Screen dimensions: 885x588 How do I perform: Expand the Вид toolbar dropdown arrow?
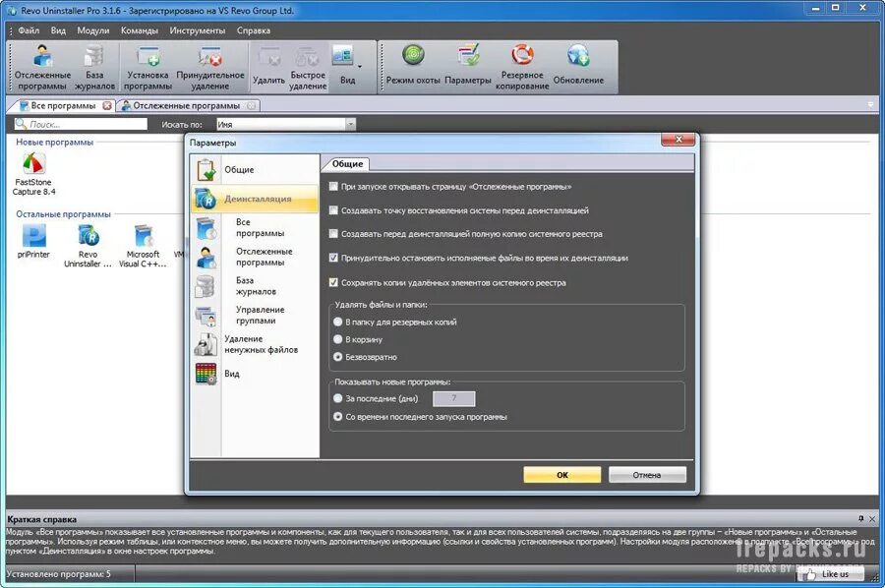tap(360, 67)
